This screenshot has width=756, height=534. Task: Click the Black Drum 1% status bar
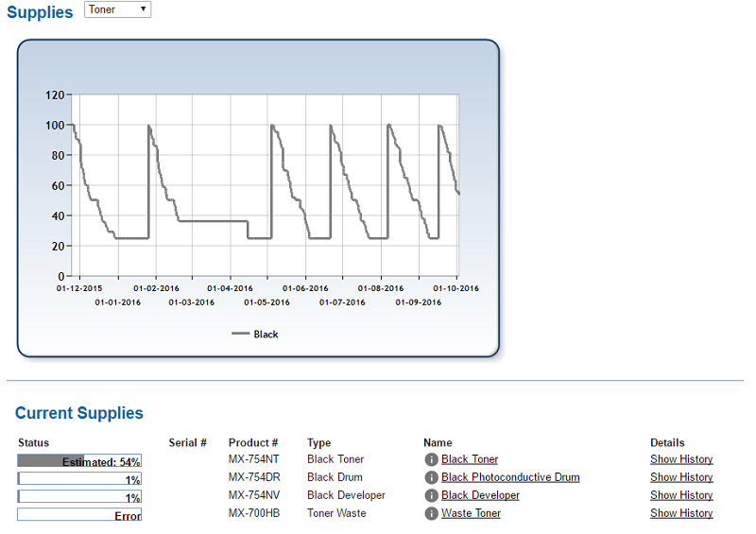coord(79,478)
